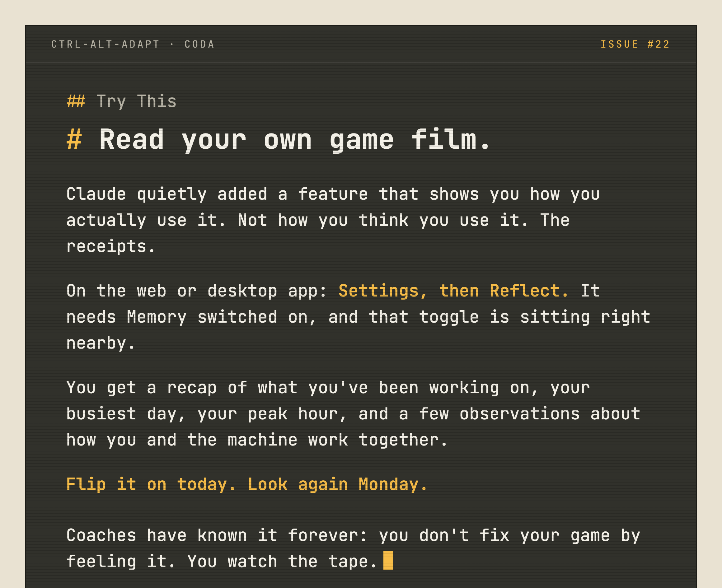Click the highlighted 'Settings, then Reflect.' text
Viewport: 722px width, 588px height.
tap(453, 291)
